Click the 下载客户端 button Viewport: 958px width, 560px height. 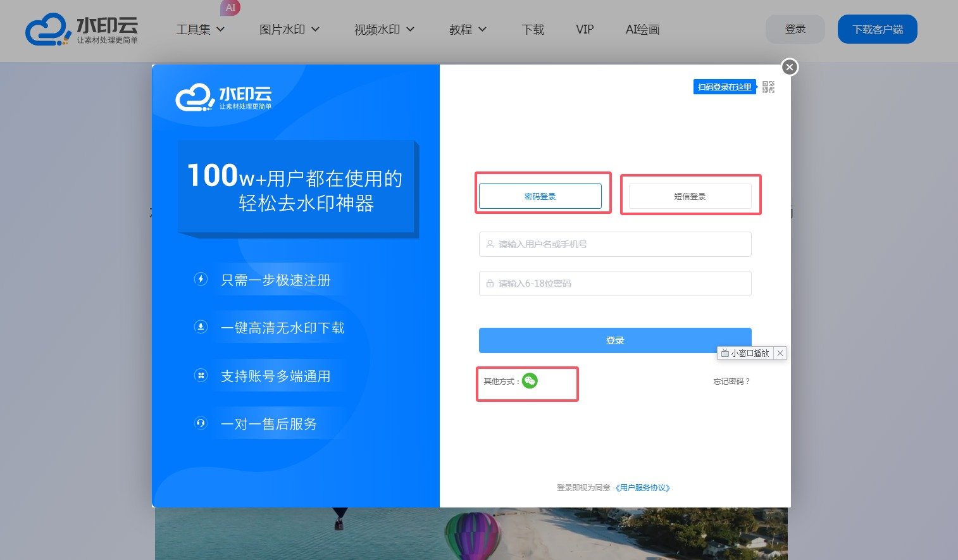877,29
